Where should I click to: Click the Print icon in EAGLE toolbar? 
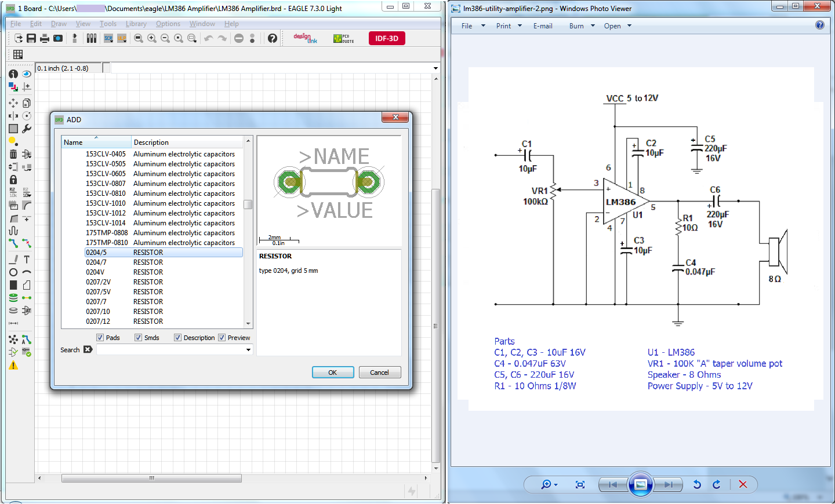(45, 38)
